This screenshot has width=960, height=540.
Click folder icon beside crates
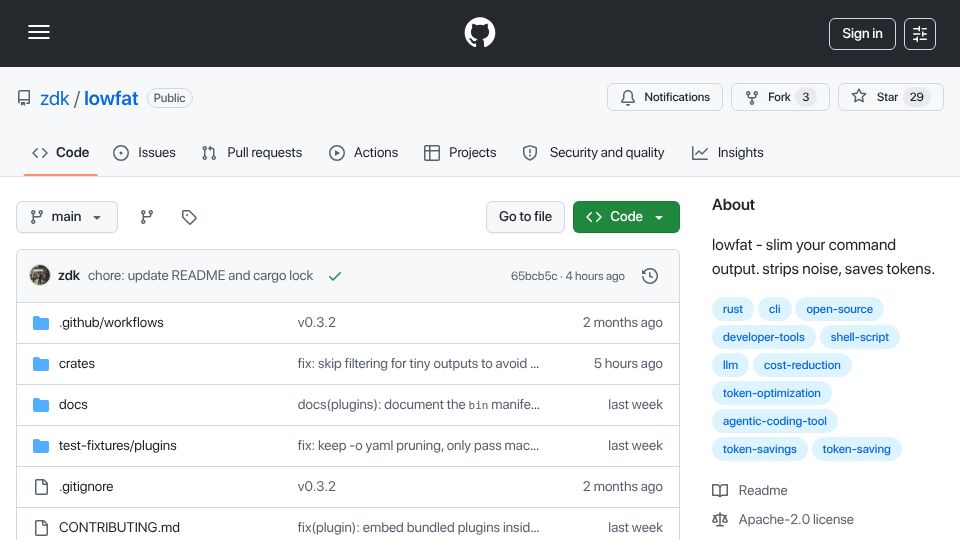point(41,364)
